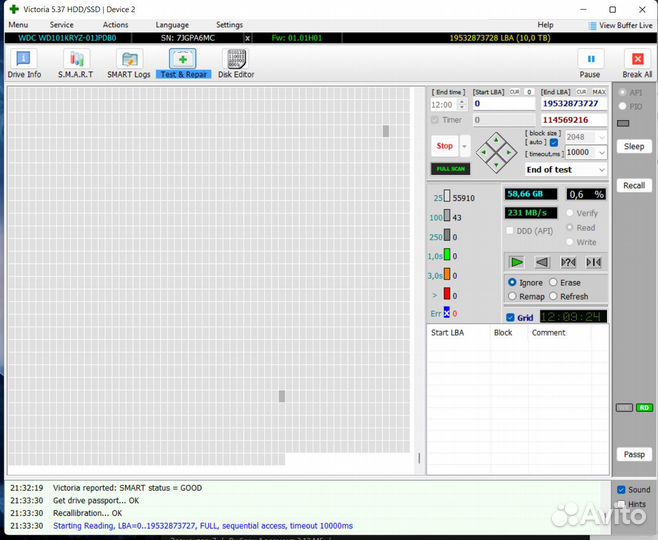
Task: Click the Sleep button
Action: click(x=634, y=146)
